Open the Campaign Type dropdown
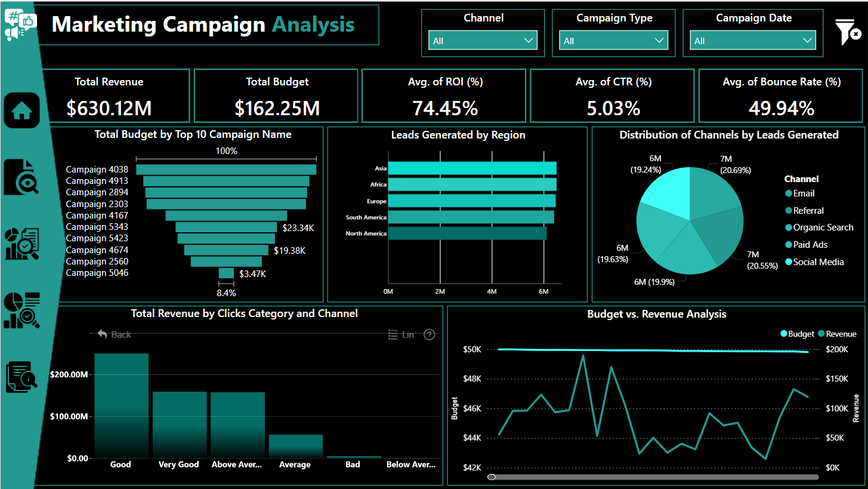This screenshot has width=868, height=489. tap(613, 41)
